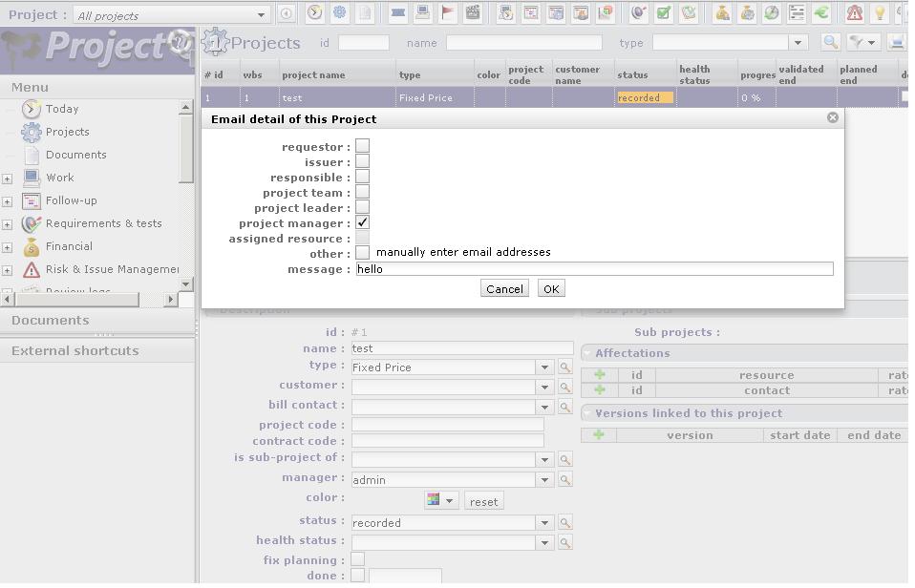This screenshot has width=915, height=588.
Task: Click the green plus to add resource affectation
Action: [x=600, y=375]
